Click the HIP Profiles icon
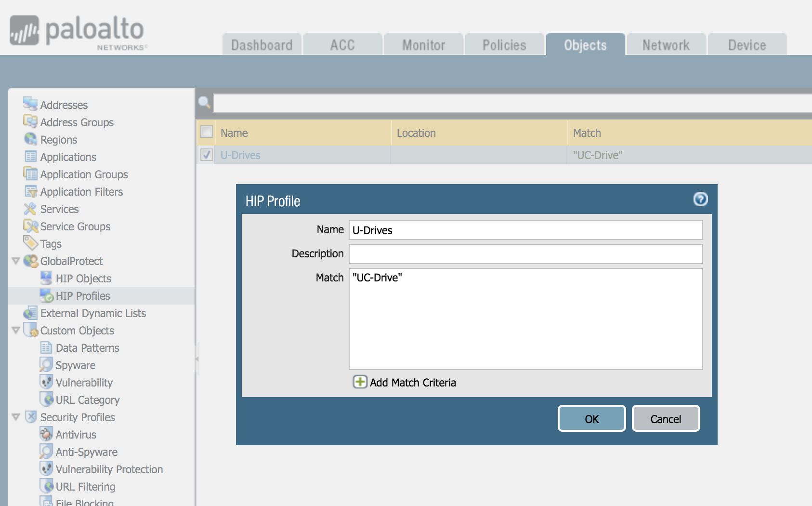Image resolution: width=812 pixels, height=506 pixels. [46, 295]
